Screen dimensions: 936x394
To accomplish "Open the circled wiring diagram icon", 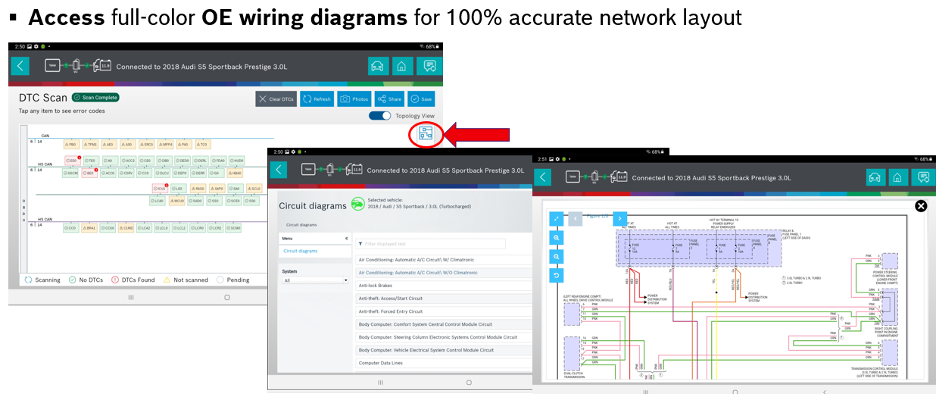I will 426,134.
